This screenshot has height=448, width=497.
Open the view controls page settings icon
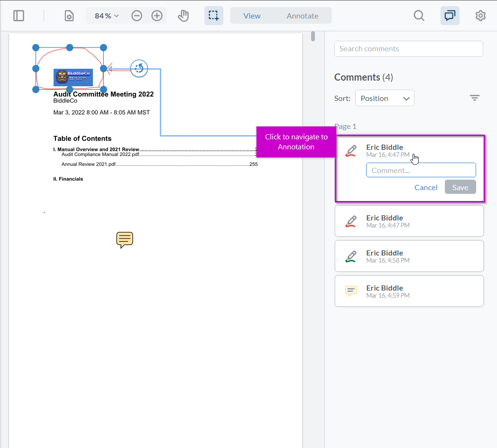(x=69, y=16)
